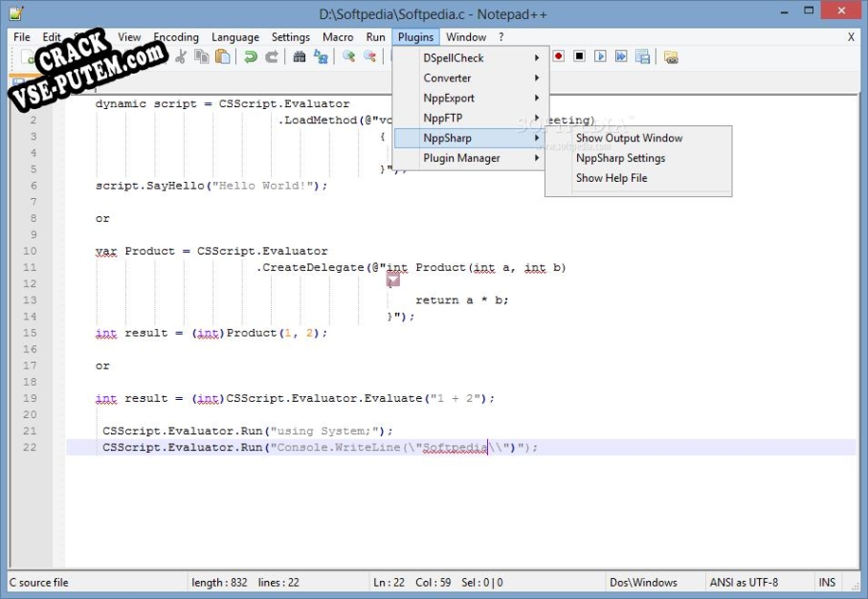Click 'dynamic script = CSScript.Evaluator' first line
Screen dimensions: 868x599
pos(222,103)
